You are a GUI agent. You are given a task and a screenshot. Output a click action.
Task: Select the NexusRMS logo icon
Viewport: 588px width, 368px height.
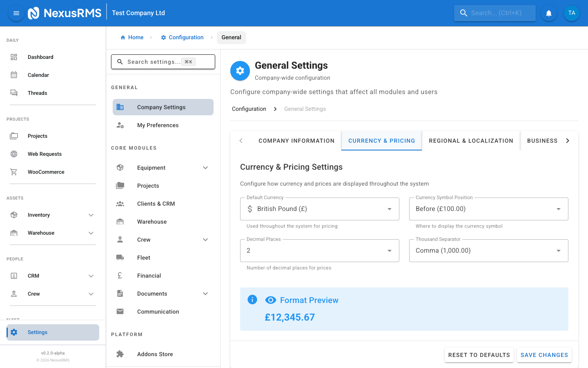pyautogui.click(x=34, y=13)
